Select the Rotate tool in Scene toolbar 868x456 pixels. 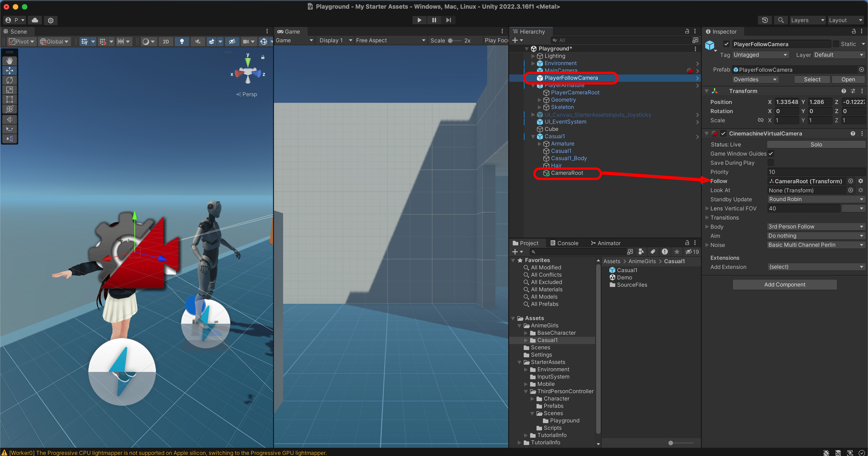click(x=9, y=80)
